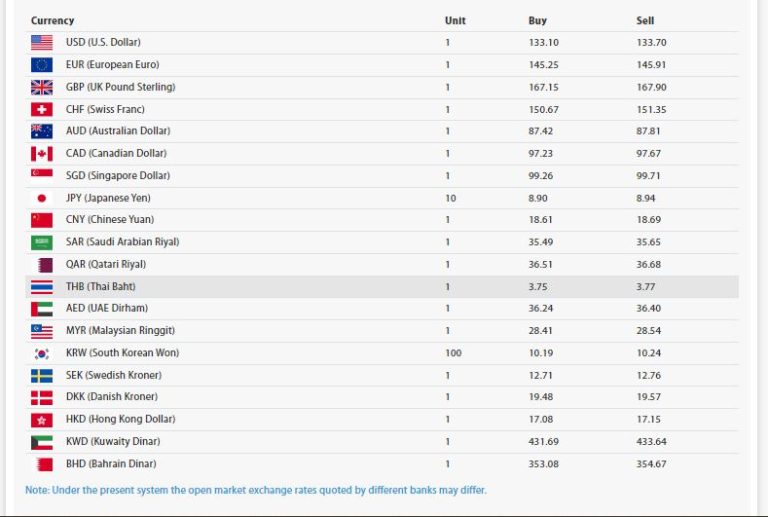
Task: Click the Buy column header
Action: click(x=537, y=21)
